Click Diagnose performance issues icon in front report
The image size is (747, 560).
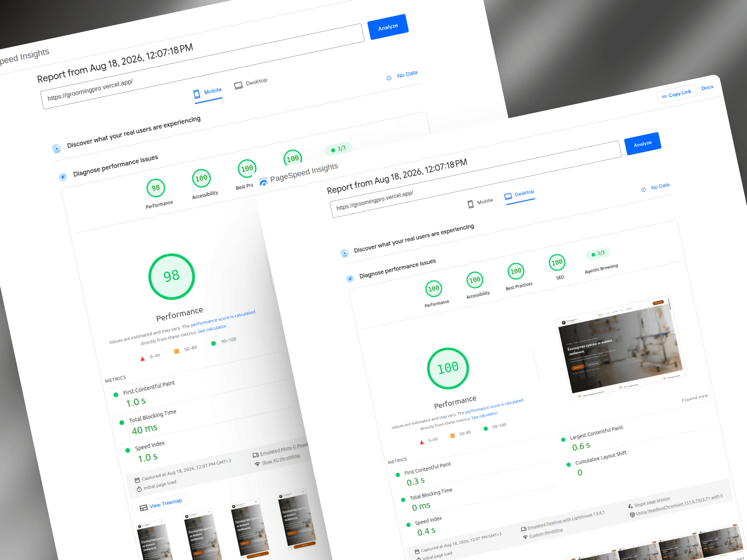(350, 278)
